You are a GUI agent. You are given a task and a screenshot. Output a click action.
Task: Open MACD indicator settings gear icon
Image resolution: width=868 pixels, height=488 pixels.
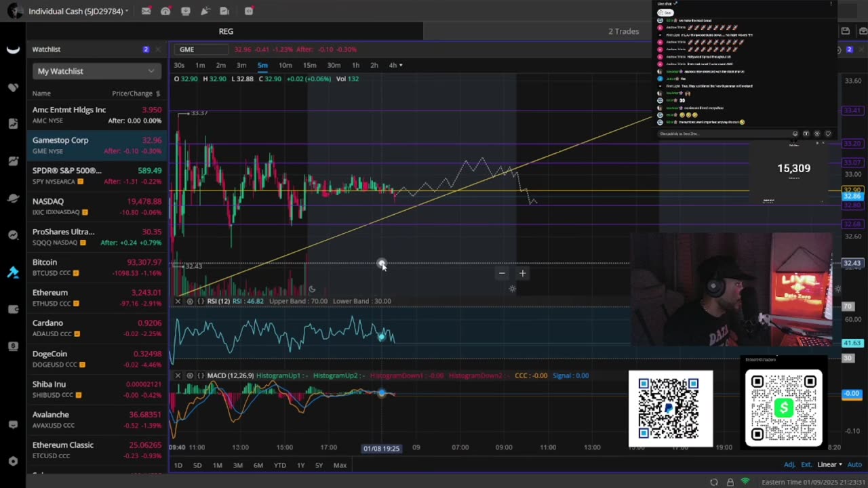coord(190,375)
